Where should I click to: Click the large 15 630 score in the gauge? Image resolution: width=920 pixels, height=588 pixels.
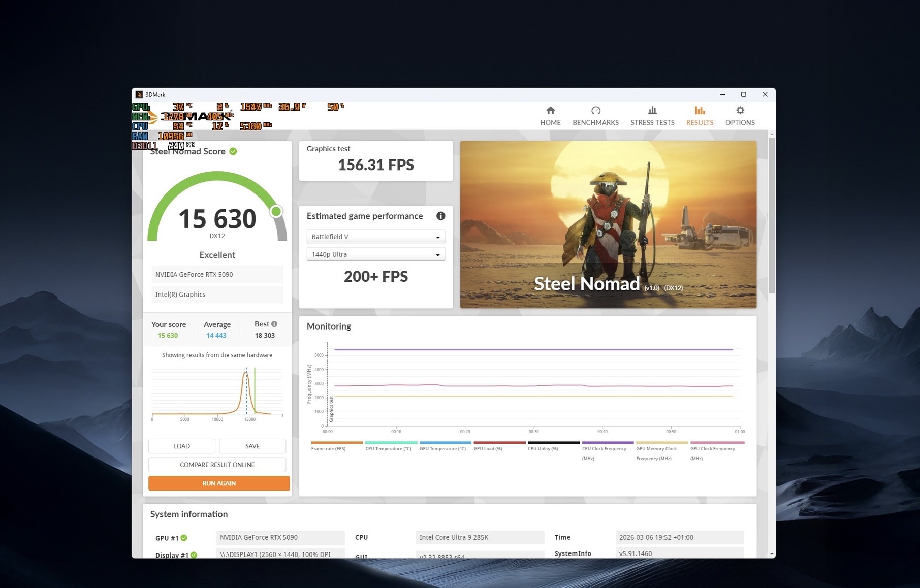pyautogui.click(x=217, y=219)
